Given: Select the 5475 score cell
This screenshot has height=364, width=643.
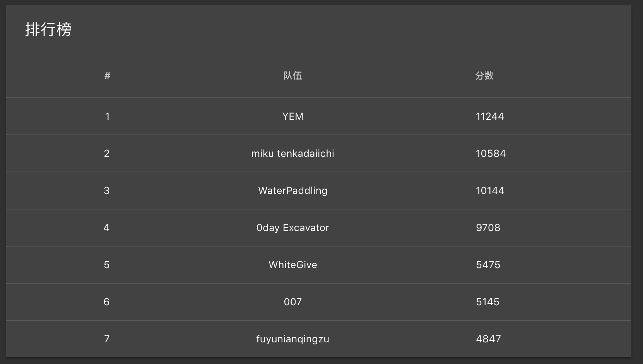Looking at the screenshot, I should 488,265.
